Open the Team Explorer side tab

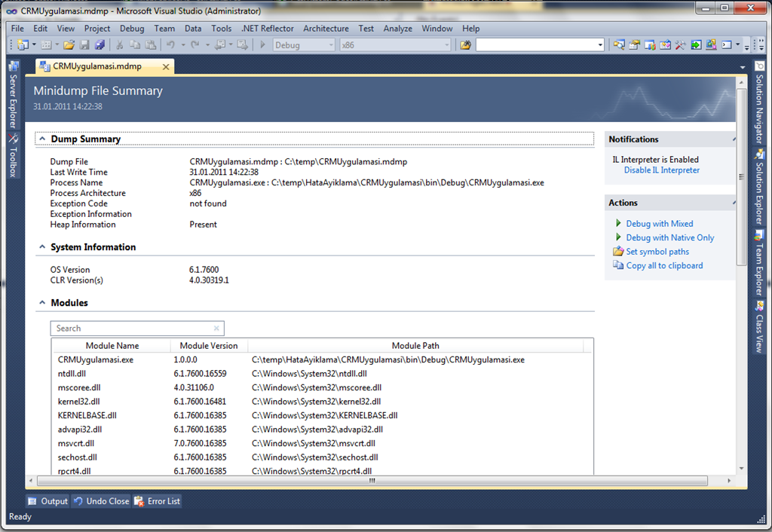tap(759, 263)
